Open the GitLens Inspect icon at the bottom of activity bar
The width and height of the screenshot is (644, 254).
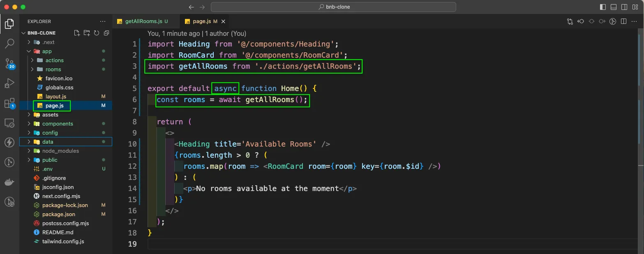click(x=9, y=202)
